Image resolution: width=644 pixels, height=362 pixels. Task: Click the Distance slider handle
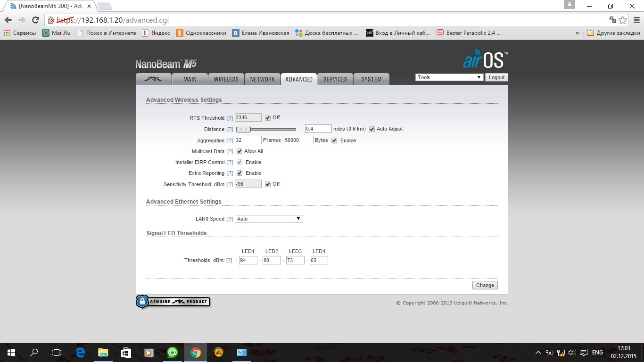[243, 129]
